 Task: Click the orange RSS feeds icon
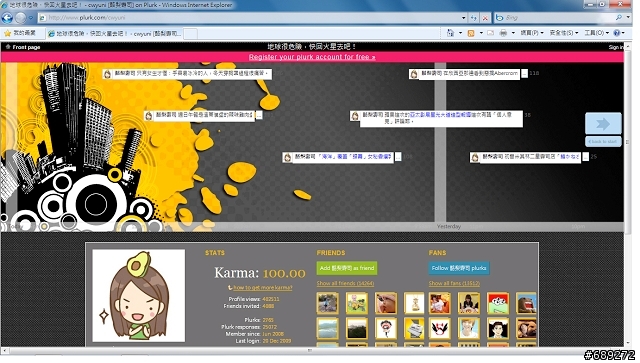471,33
